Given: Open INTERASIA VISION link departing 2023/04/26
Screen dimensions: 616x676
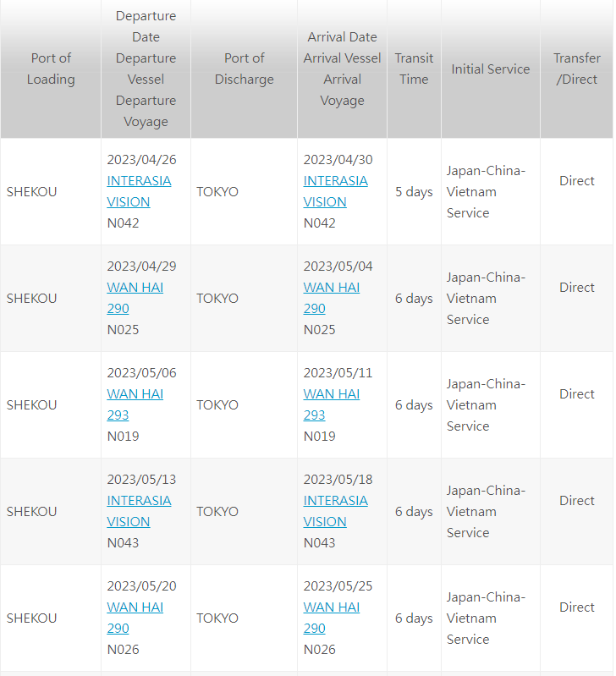Looking at the screenshot, I should click(x=139, y=191).
